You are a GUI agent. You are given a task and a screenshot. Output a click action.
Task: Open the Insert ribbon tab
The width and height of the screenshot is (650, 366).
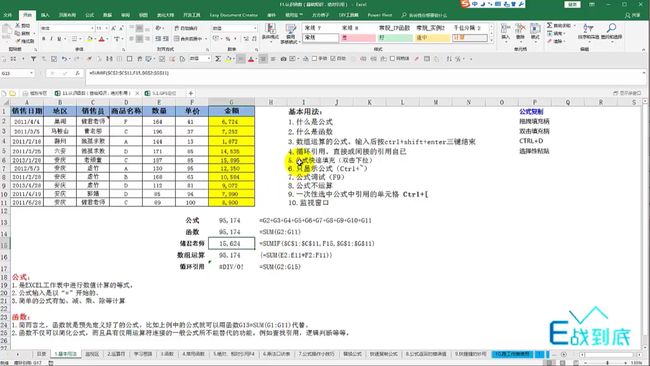(45, 15)
